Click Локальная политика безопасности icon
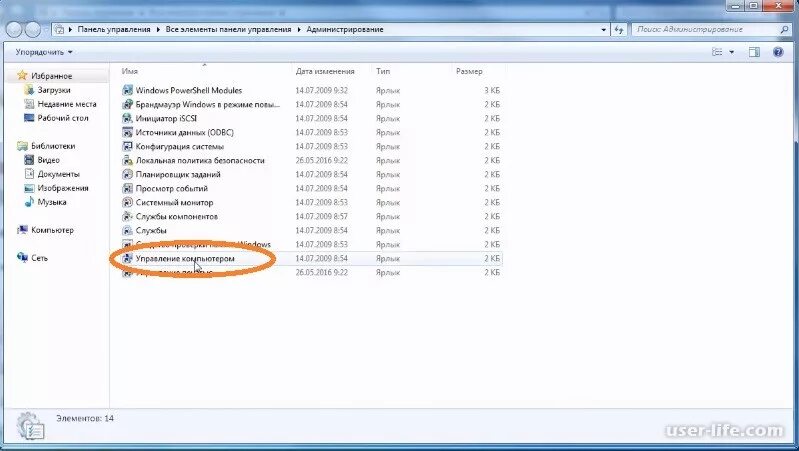This screenshot has height=451, width=799. point(127,161)
